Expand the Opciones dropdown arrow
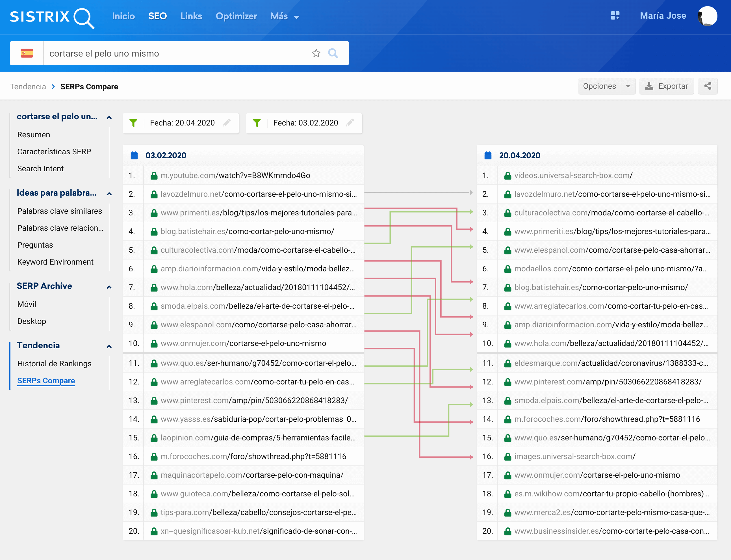Screen dimensions: 731x560 click(x=628, y=86)
